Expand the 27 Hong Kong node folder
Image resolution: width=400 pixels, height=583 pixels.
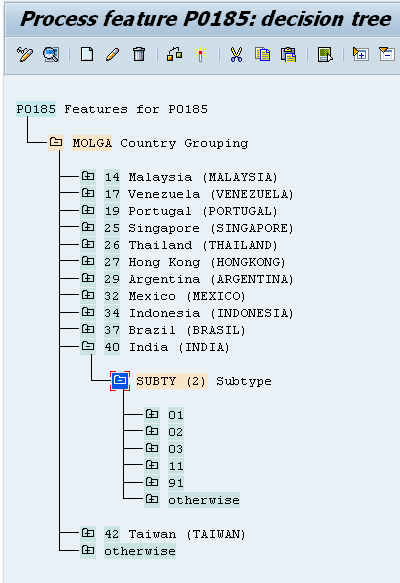[88, 261]
